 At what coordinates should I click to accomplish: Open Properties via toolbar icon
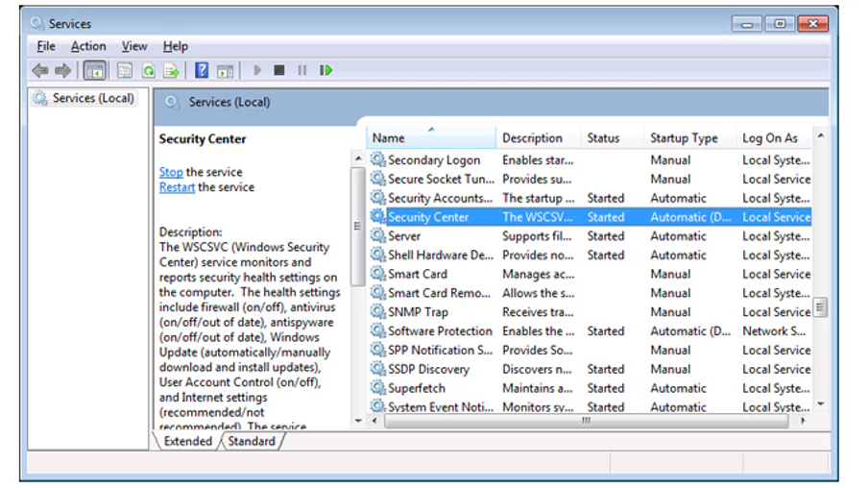[x=125, y=70]
